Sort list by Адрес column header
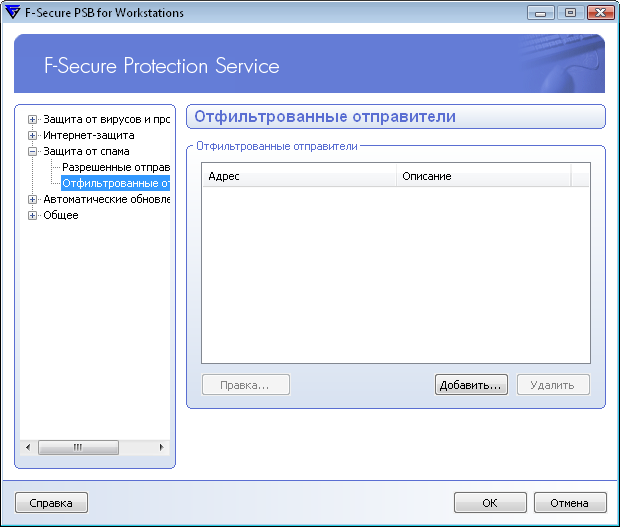The height and width of the screenshot is (527, 620). click(299, 176)
